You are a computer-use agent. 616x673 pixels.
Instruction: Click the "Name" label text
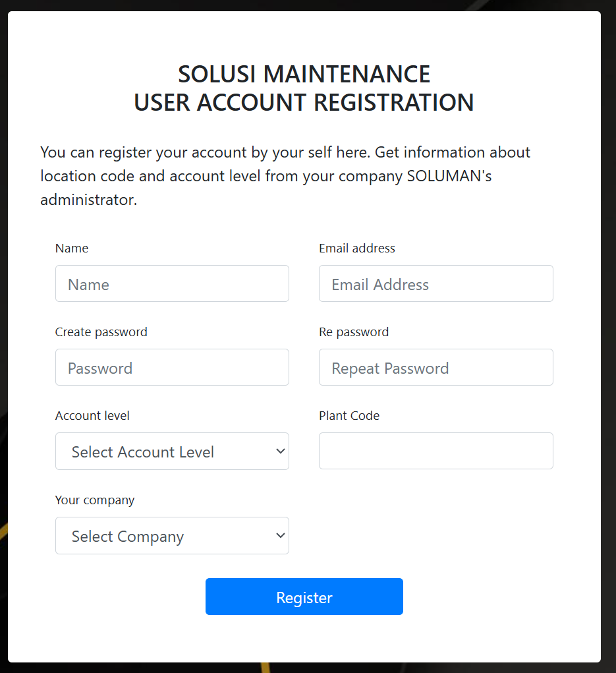click(72, 249)
